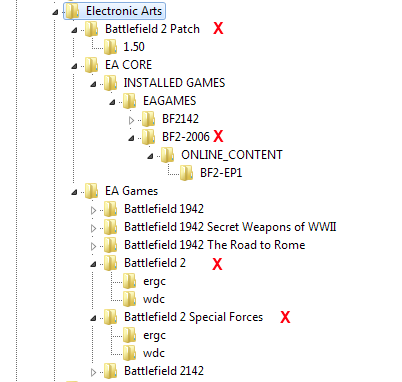Collapse the Battlefield 2 Patch node
402x382 pixels.
[x=74, y=30]
